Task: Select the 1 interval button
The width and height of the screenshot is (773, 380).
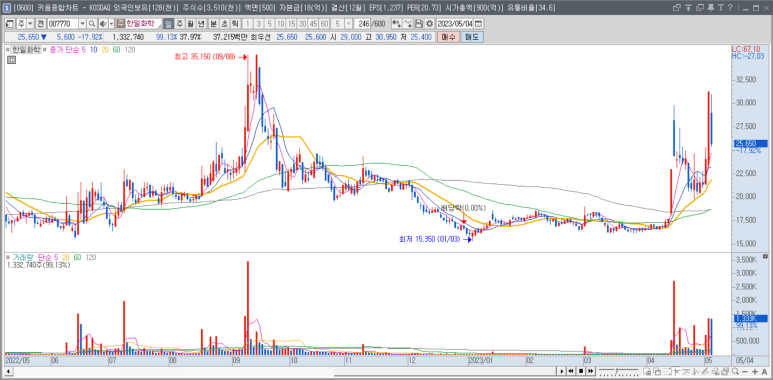Action: pos(248,24)
